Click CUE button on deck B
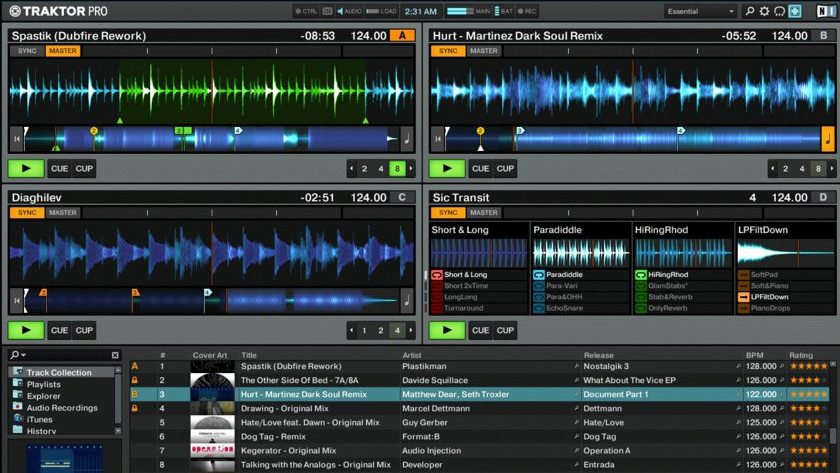The height and width of the screenshot is (473, 840). (480, 168)
